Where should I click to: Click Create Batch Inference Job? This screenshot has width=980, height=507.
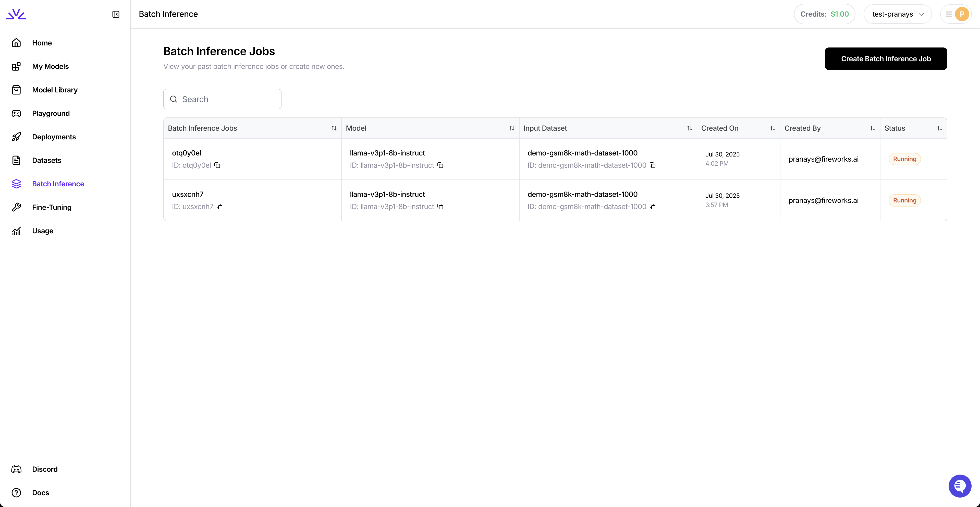click(886, 59)
